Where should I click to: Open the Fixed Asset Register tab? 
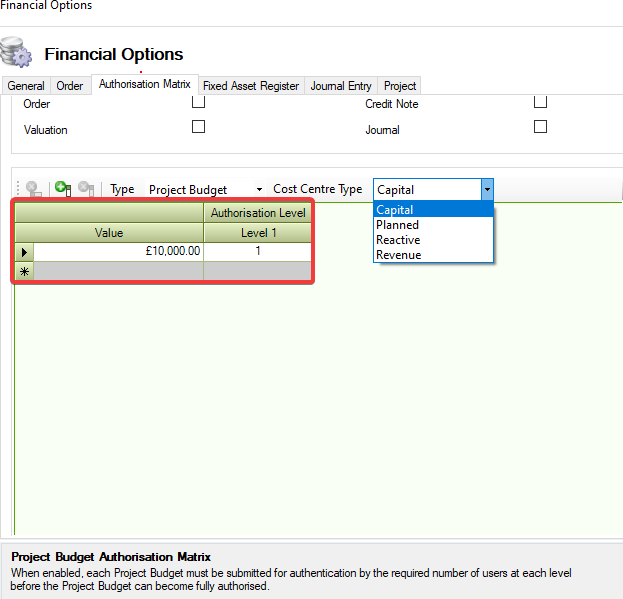pyautogui.click(x=251, y=86)
